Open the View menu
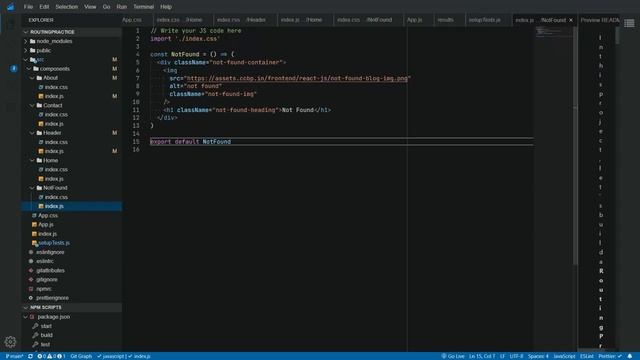 (90, 7)
